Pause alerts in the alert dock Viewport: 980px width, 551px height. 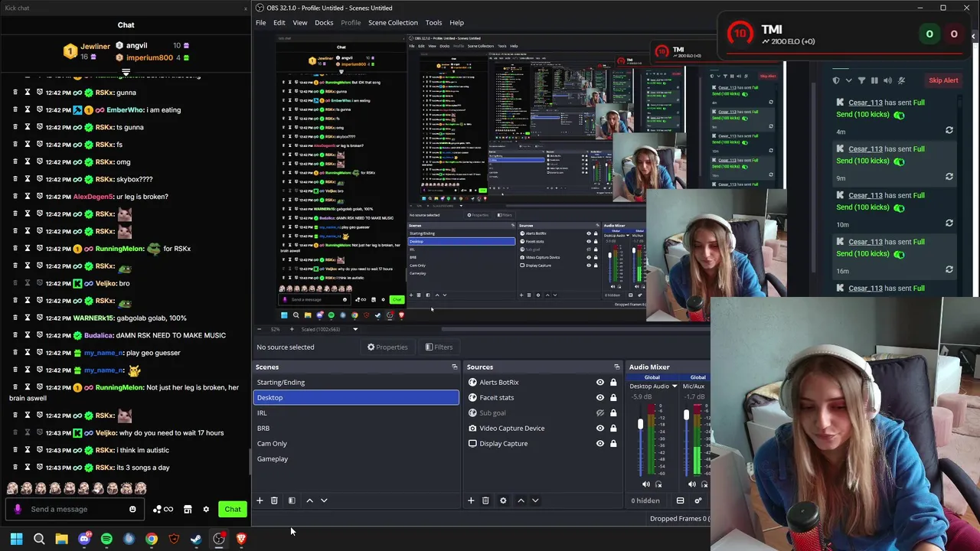(874, 80)
